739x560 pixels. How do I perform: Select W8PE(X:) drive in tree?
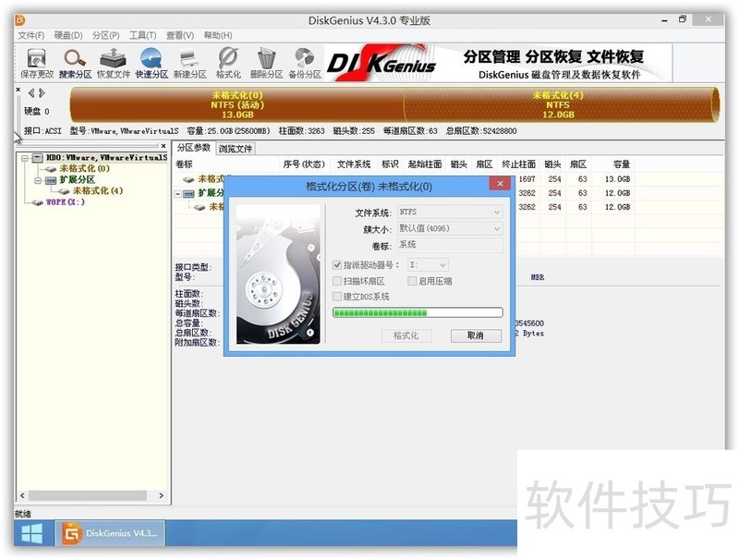tap(66, 202)
